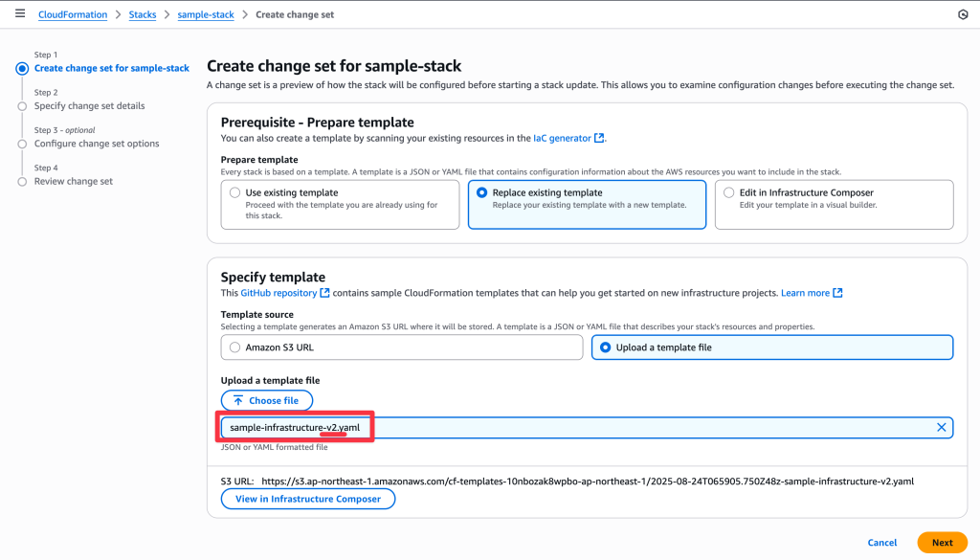
Task: Go to CloudFormation breadcrumb
Action: [73, 14]
